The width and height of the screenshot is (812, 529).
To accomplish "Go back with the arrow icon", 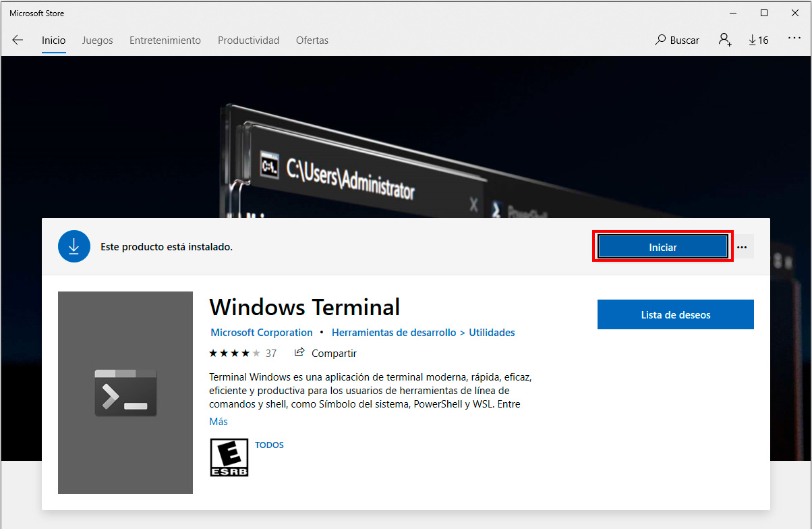I will (18, 40).
